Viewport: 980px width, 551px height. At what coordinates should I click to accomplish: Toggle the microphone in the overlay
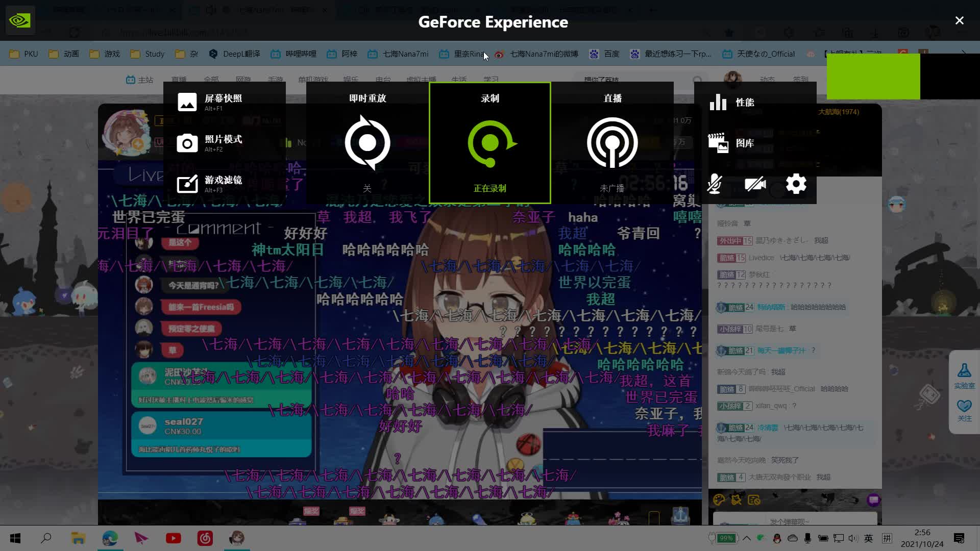pyautogui.click(x=715, y=184)
